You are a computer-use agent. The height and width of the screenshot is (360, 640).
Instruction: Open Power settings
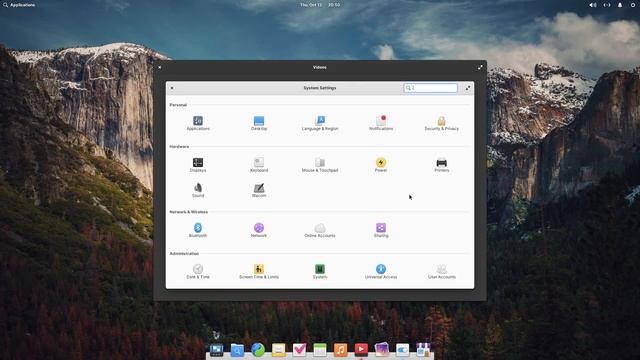pyautogui.click(x=381, y=165)
